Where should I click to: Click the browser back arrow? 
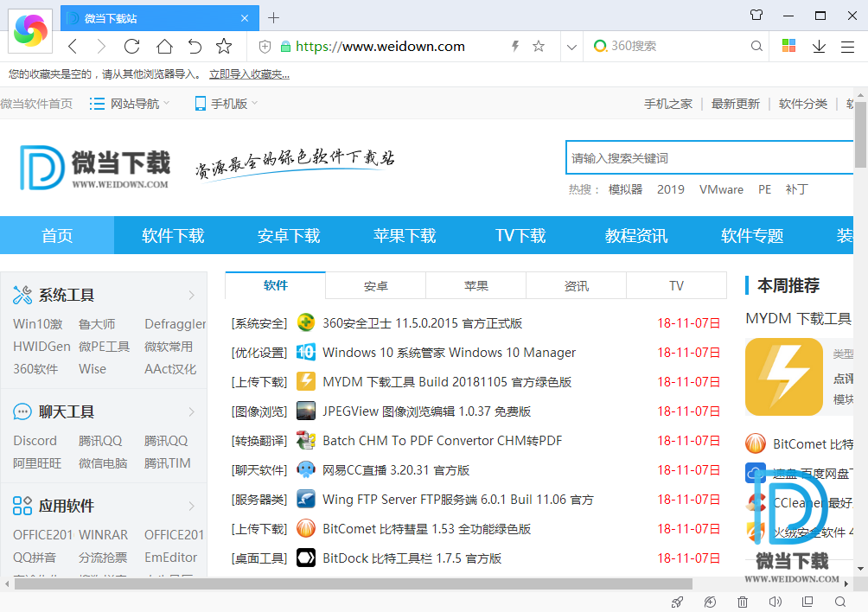click(x=73, y=46)
